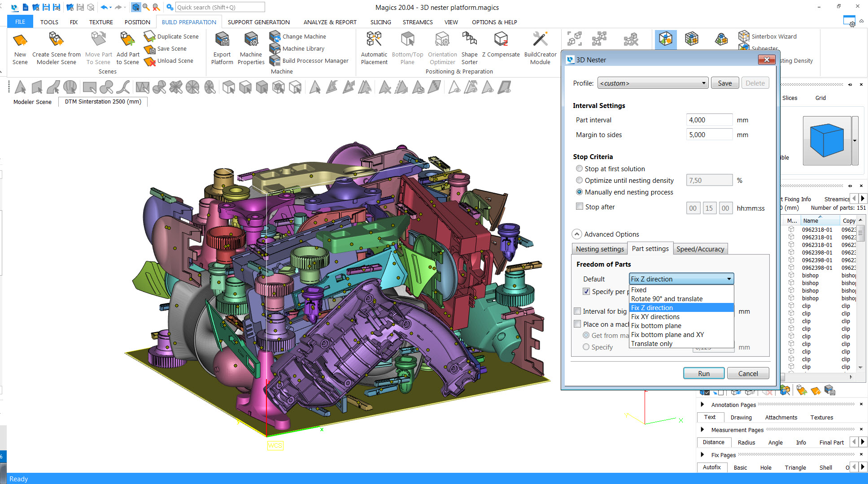Open the SUPPORT GENERATION ribbon tab

click(259, 22)
